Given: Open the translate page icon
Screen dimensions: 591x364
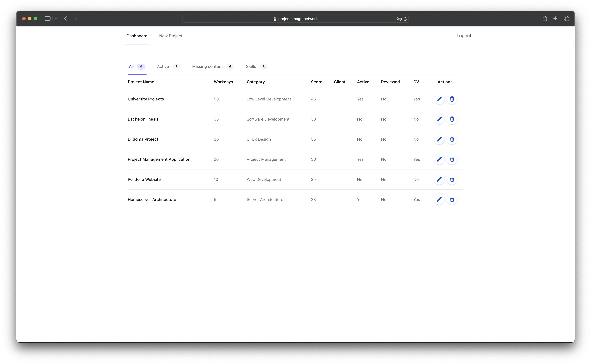Looking at the screenshot, I should (x=398, y=19).
